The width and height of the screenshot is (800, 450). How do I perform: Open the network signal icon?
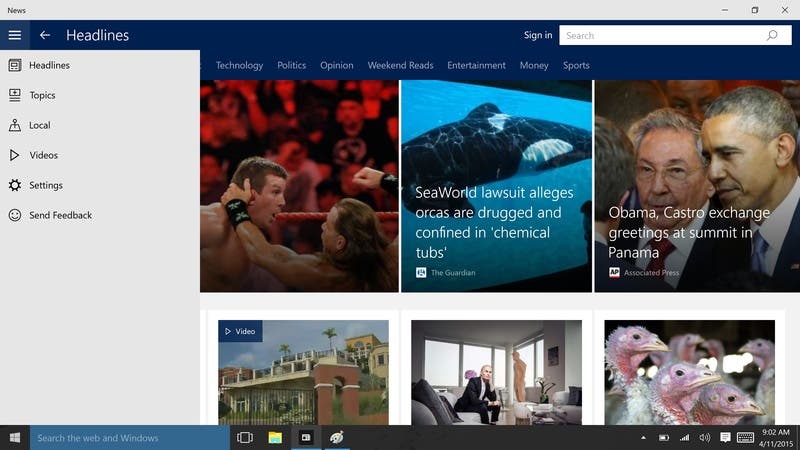pos(685,438)
